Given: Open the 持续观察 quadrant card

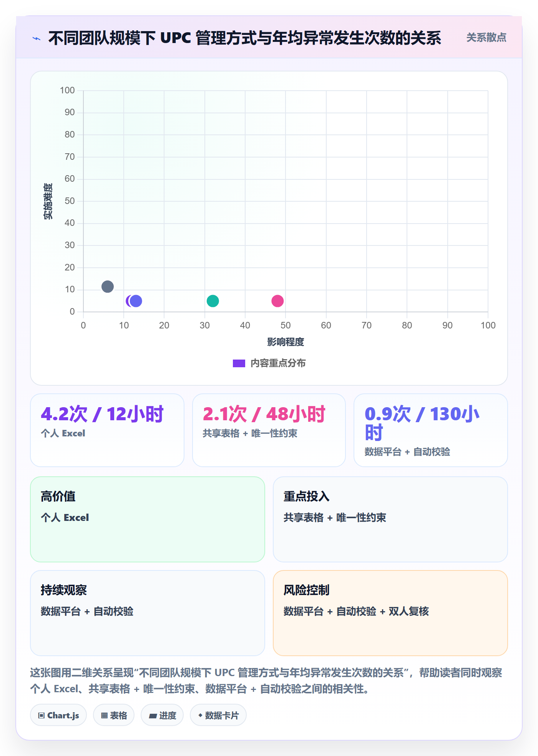Looking at the screenshot, I should pyautogui.click(x=148, y=613).
